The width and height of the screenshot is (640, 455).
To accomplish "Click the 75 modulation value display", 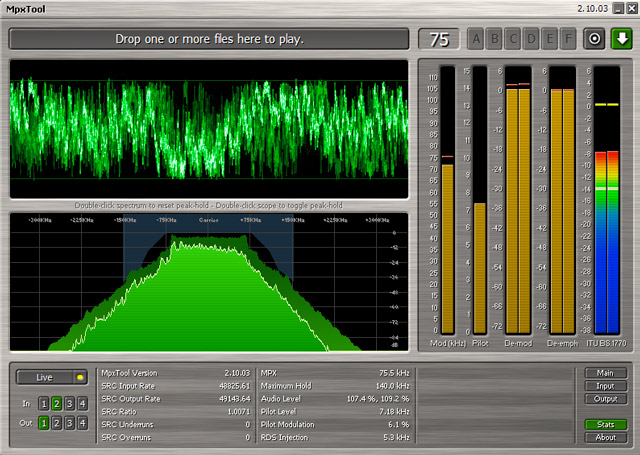I will (439, 40).
